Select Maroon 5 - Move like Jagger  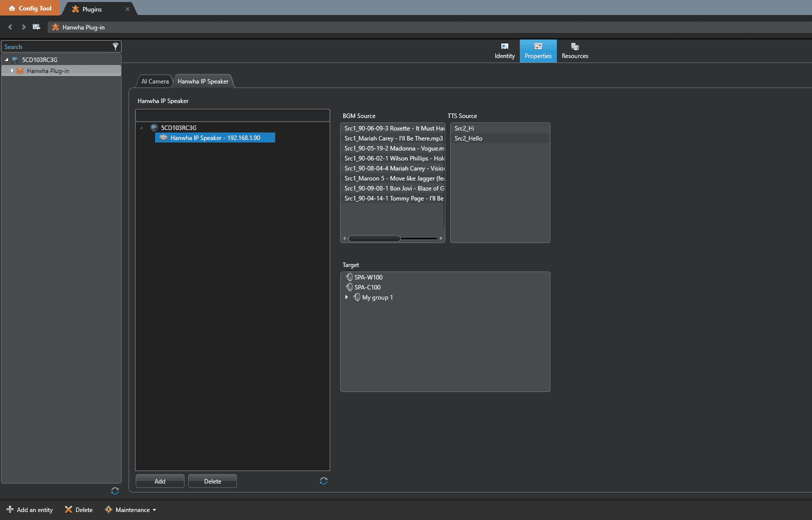pyautogui.click(x=393, y=178)
